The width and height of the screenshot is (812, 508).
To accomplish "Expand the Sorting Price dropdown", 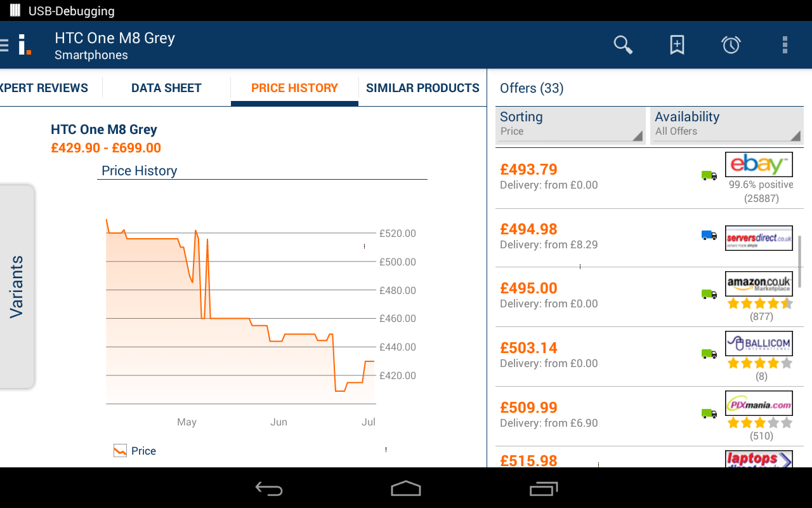I will coord(570,124).
